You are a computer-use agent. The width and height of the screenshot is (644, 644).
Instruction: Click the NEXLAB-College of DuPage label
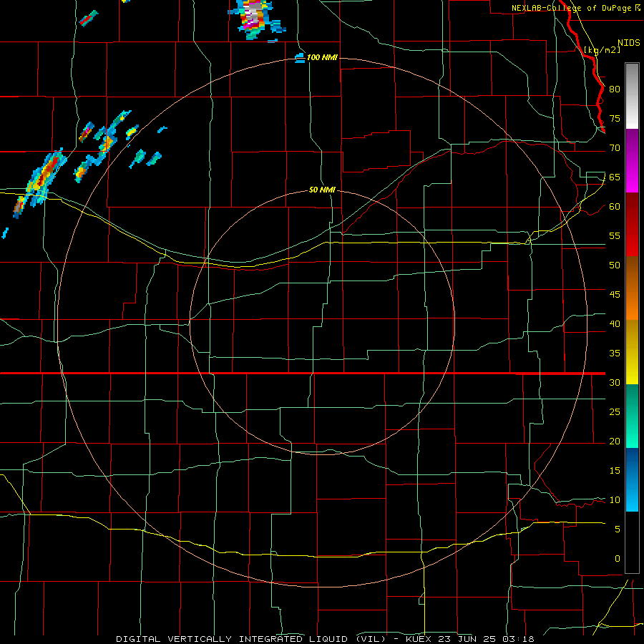[571, 8]
